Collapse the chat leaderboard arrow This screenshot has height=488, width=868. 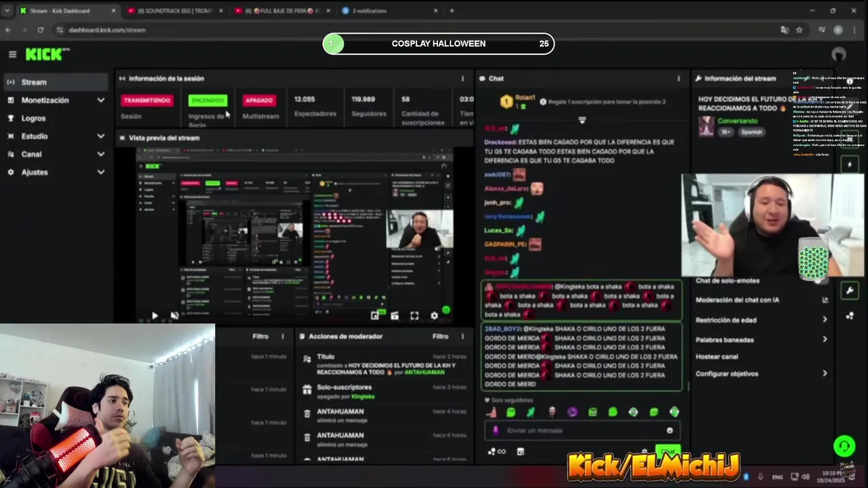(x=582, y=120)
